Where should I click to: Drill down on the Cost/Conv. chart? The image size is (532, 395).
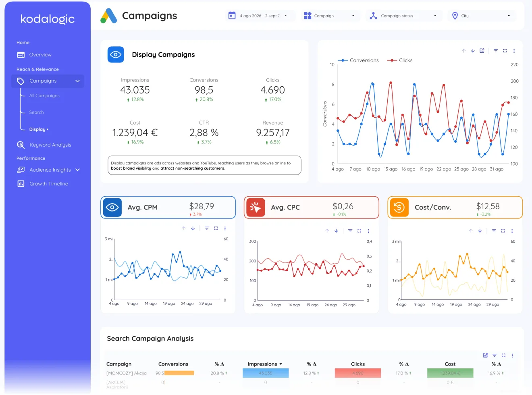[x=480, y=231]
